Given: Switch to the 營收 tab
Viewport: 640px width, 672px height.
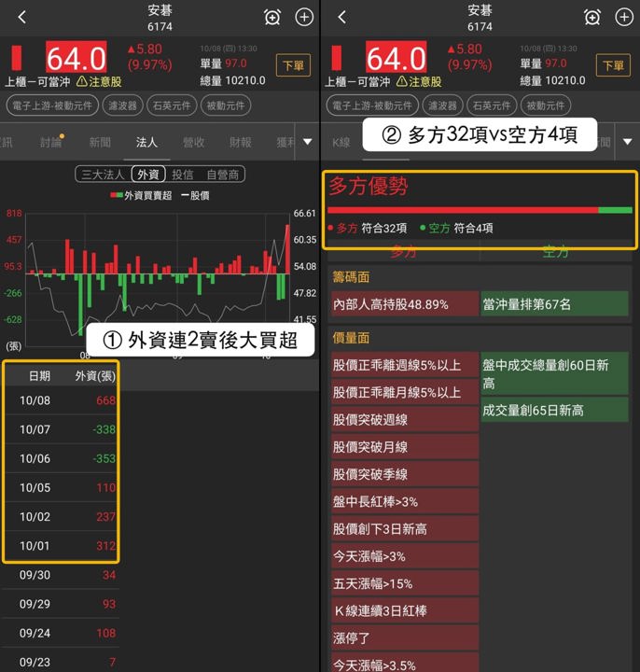Looking at the screenshot, I should tap(194, 142).
